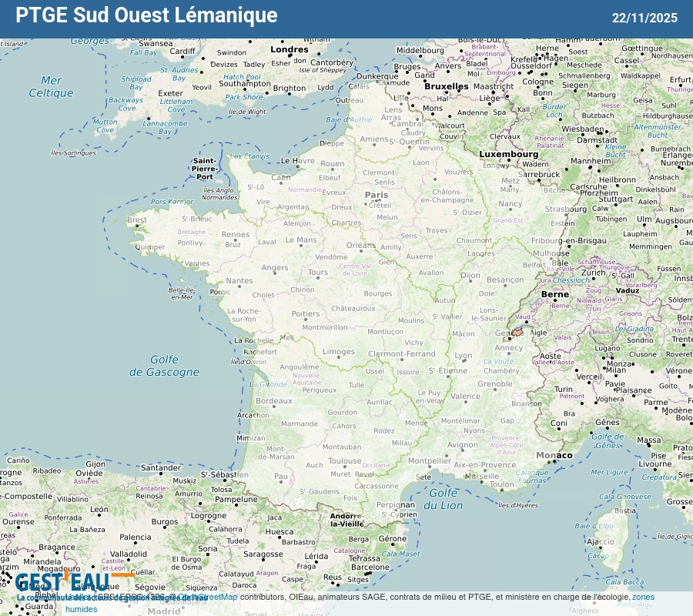Click the Toulouse city label
Viewport: 693px width, 616px height.
345,461
